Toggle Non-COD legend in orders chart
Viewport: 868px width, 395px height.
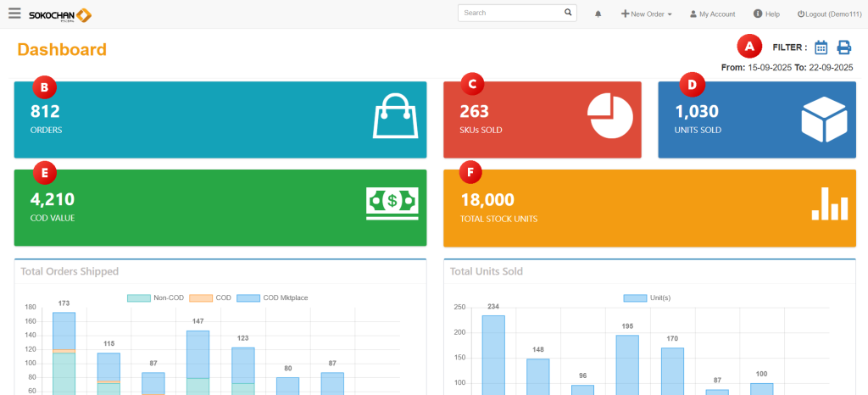pos(138,298)
